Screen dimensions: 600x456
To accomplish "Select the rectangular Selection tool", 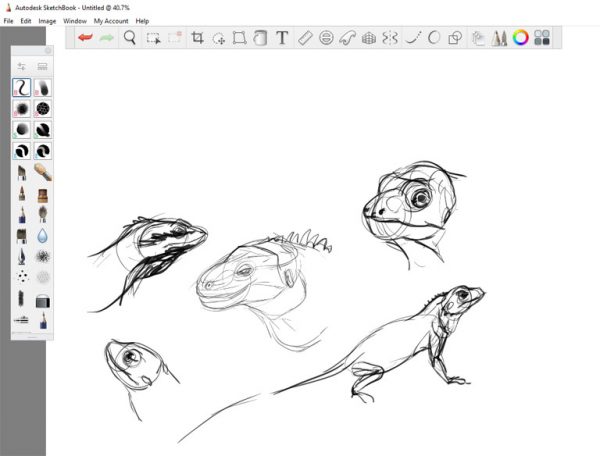I will [x=153, y=38].
